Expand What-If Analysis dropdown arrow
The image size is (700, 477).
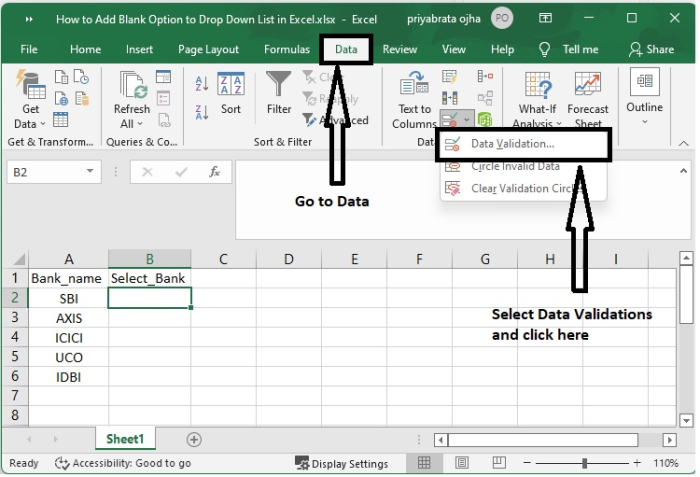[559, 124]
